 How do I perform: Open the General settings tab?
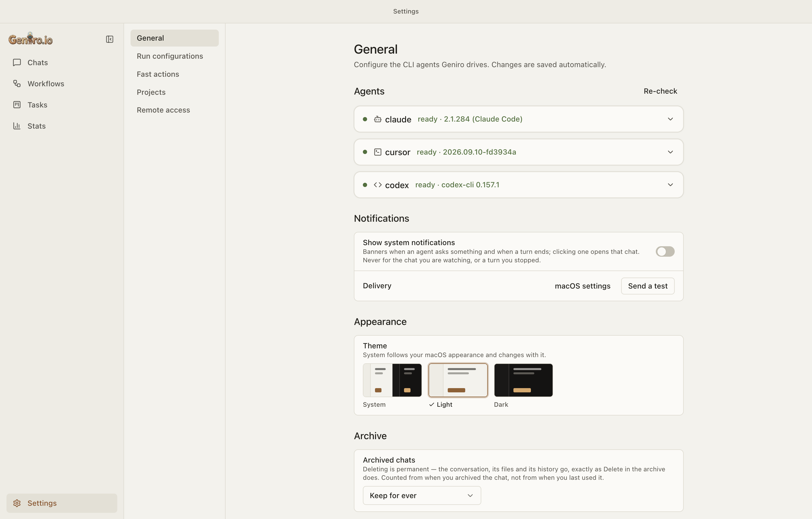coord(174,38)
